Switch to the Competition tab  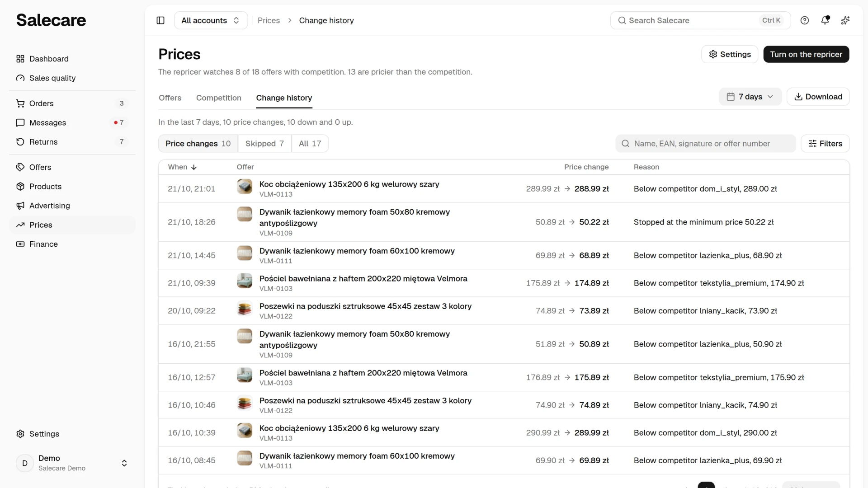219,98
